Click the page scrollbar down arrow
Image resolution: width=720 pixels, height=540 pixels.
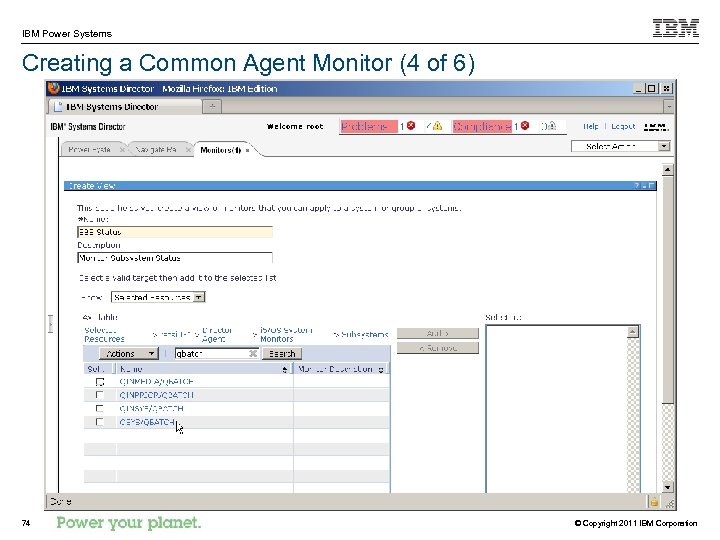point(668,487)
